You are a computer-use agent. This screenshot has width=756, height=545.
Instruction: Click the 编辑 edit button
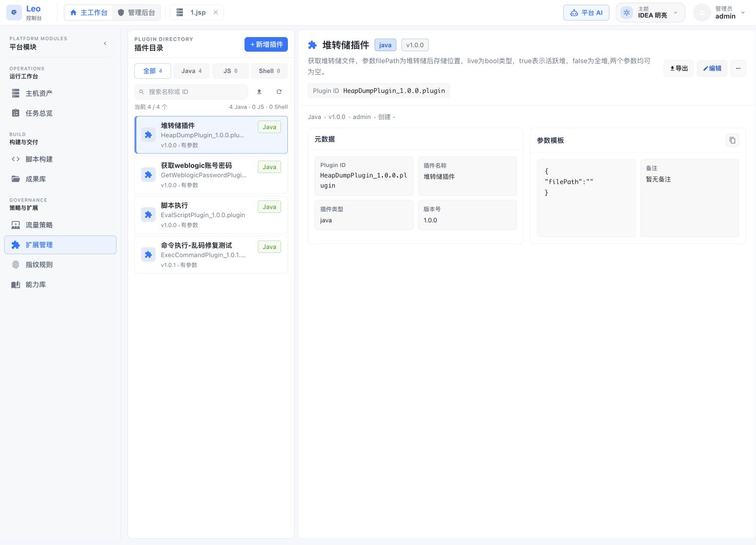[x=712, y=68]
